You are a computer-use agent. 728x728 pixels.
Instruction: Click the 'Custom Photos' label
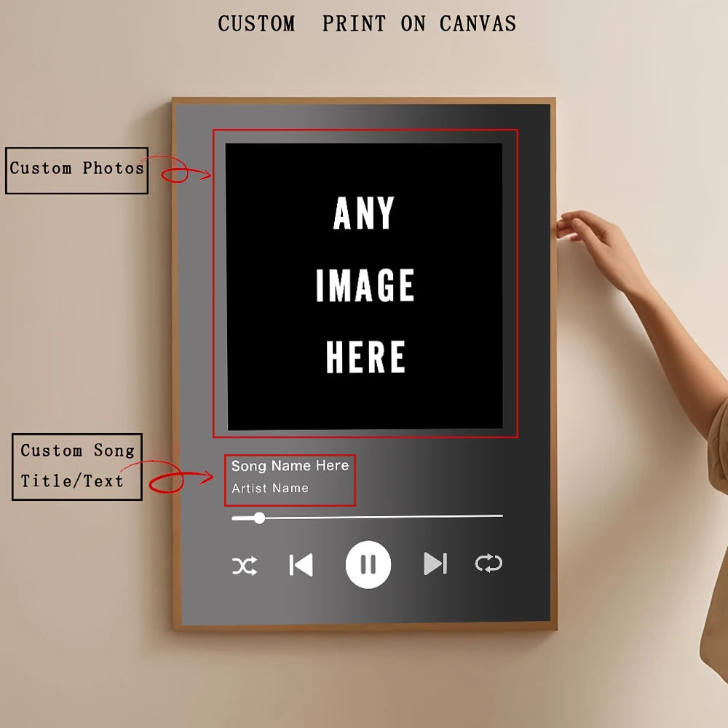(x=76, y=170)
